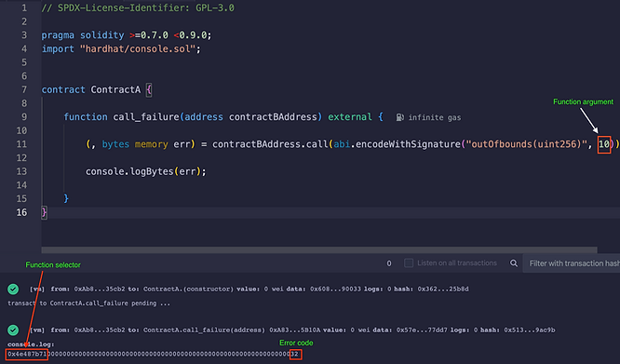This screenshot has width=620, height=364.
Task: Click "transact to ContractA.call_failure pending ..." line
Action: coord(89,303)
